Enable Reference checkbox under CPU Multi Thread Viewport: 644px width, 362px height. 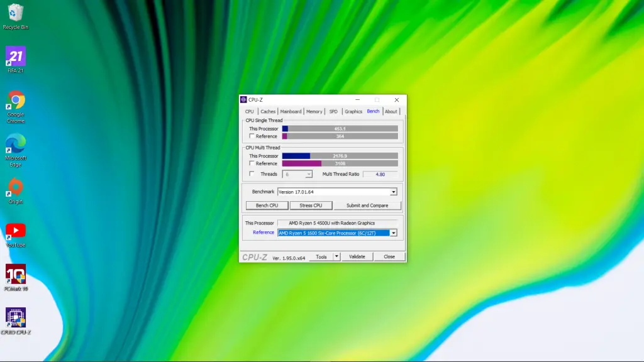[x=252, y=163]
